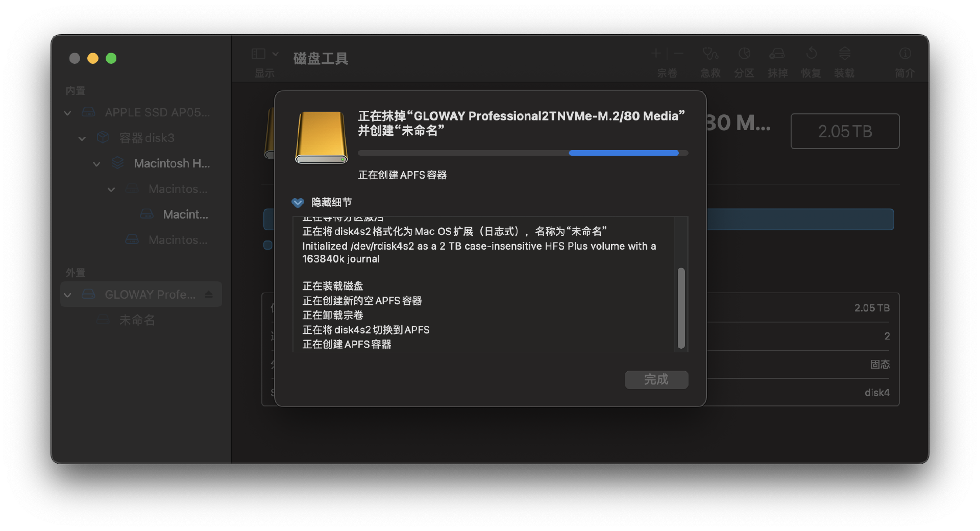The height and width of the screenshot is (531, 980).
Task: Click the 磁盘工具 window title
Action: coord(321,59)
